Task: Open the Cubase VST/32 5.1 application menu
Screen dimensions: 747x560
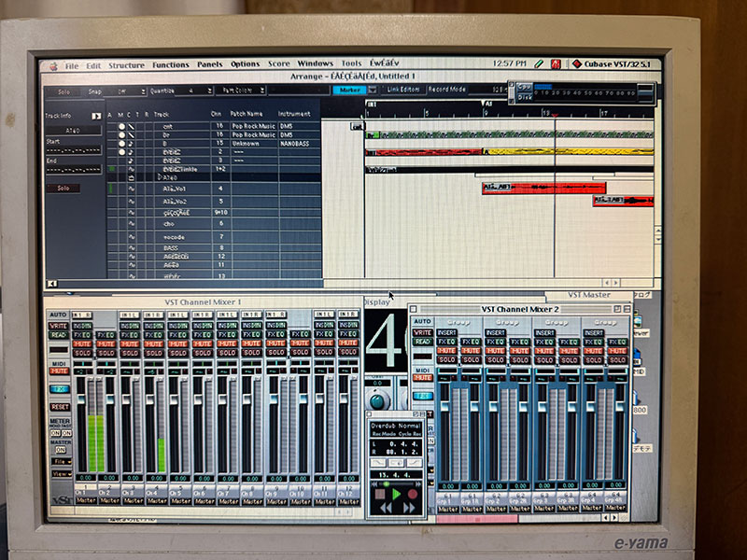Action: point(613,63)
